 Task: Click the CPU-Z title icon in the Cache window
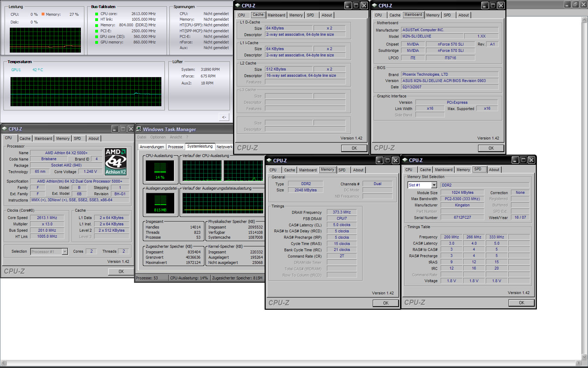238,5
